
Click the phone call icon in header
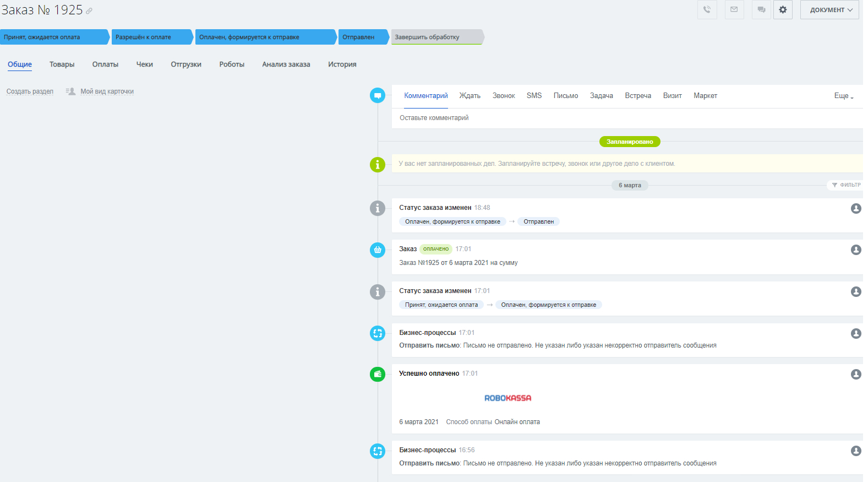point(707,10)
